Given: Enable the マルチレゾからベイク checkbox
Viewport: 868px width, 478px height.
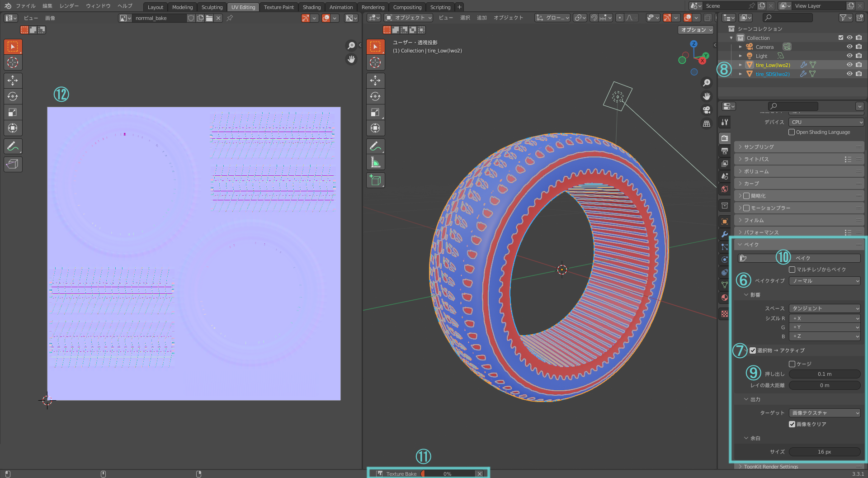Looking at the screenshot, I should (x=792, y=270).
